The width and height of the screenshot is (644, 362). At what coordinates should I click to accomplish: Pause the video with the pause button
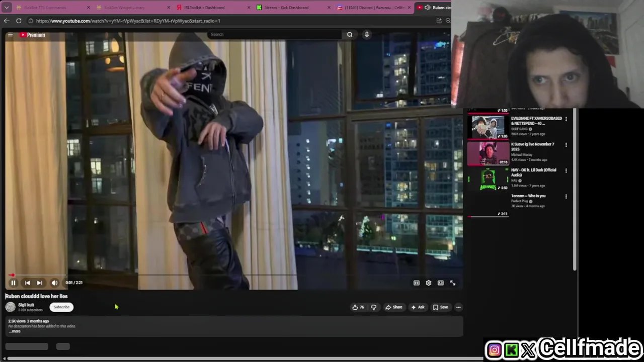point(13,283)
